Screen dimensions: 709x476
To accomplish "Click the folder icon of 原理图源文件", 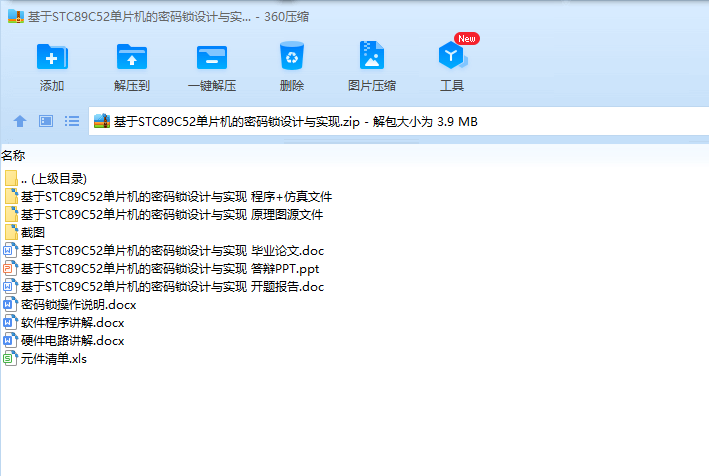I will point(11,215).
